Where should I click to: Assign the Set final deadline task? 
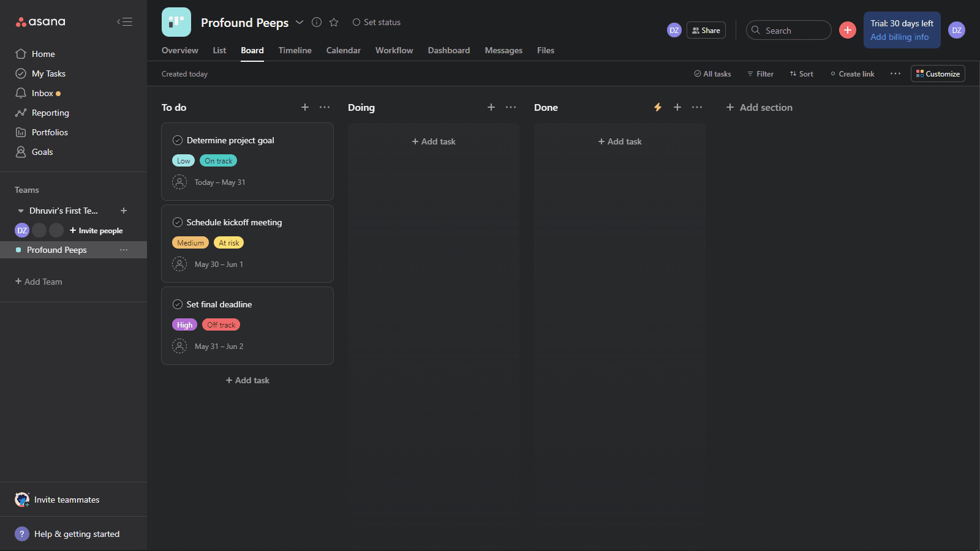tap(179, 346)
